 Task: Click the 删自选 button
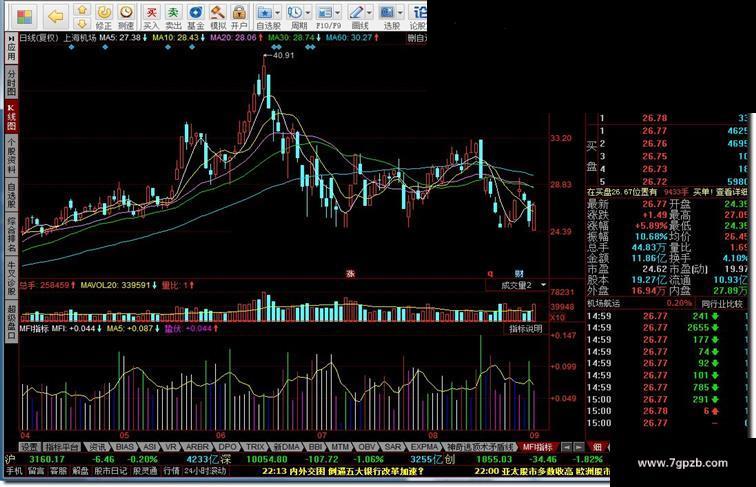click(417, 38)
